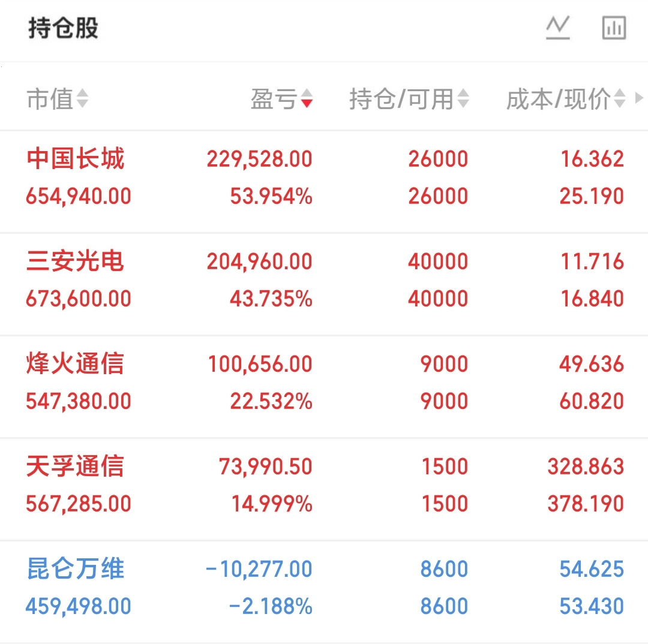648x644 pixels.
Task: Select the 持仓股 section title
Action: [63, 28]
